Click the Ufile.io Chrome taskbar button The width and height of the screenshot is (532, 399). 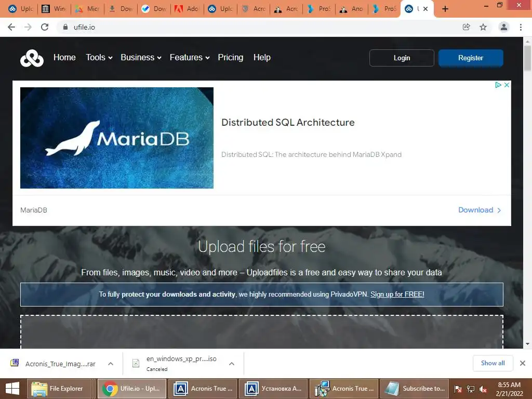click(132, 389)
